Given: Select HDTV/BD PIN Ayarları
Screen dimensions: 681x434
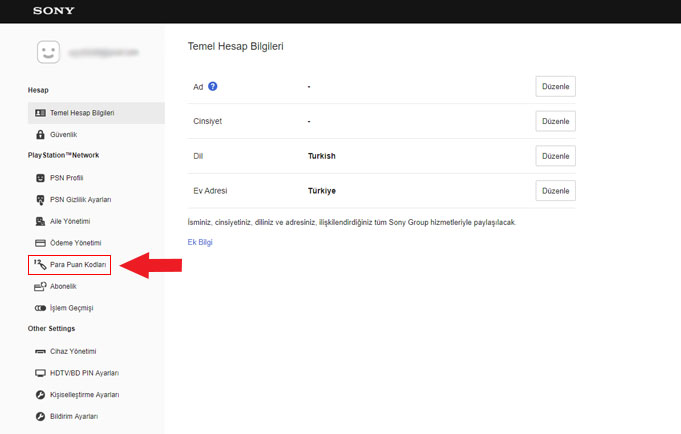Looking at the screenshot, I should pyautogui.click(x=85, y=373).
